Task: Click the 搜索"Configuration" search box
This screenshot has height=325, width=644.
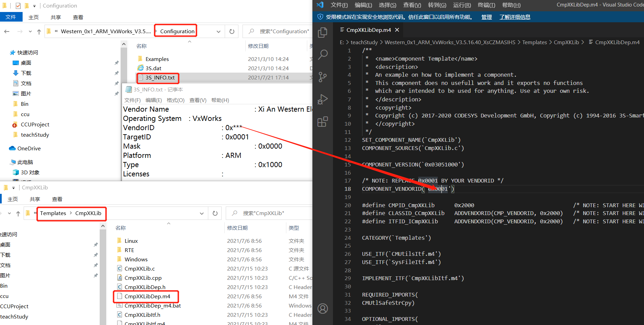Action: (x=277, y=32)
